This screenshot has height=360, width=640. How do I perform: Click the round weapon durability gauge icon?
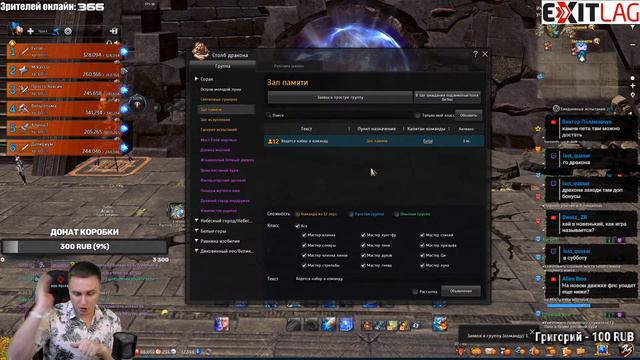coord(137,104)
